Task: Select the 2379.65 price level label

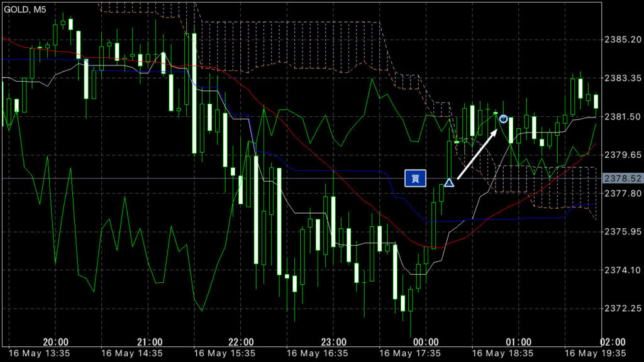Action: (x=621, y=155)
